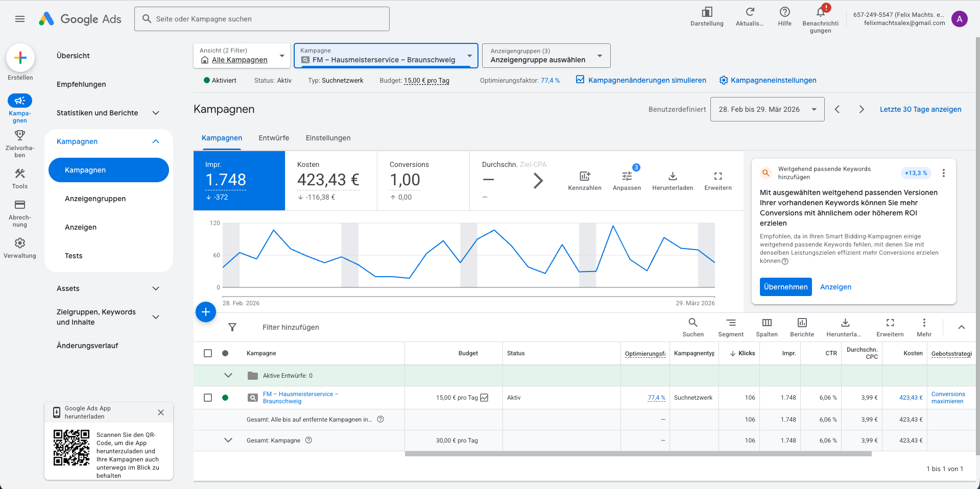Open the table Berichte icon

click(x=802, y=323)
